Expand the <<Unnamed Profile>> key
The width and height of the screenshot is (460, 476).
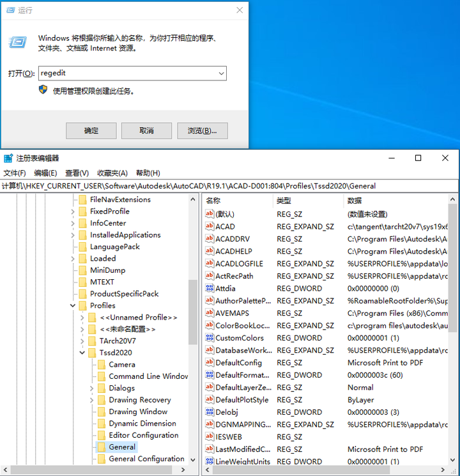82,318
